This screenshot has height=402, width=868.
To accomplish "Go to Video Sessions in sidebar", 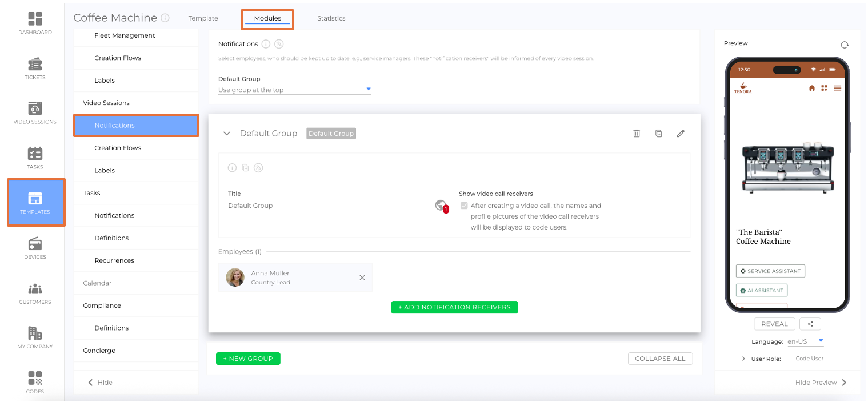I will pos(35,112).
